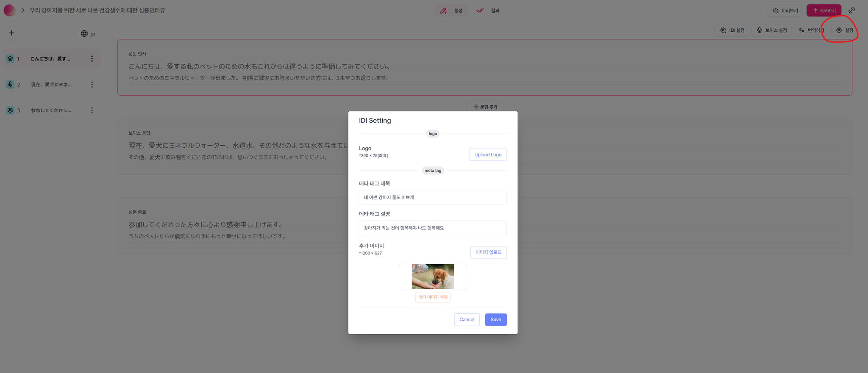Click the closing description うちのペットたちが
Image resolution: width=868 pixels, height=373 pixels.
[208, 236]
